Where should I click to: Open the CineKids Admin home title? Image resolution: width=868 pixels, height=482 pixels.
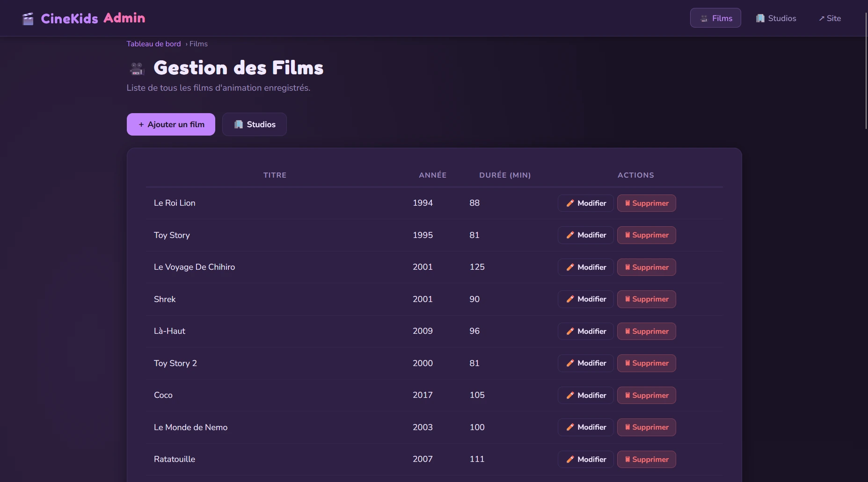(x=93, y=18)
